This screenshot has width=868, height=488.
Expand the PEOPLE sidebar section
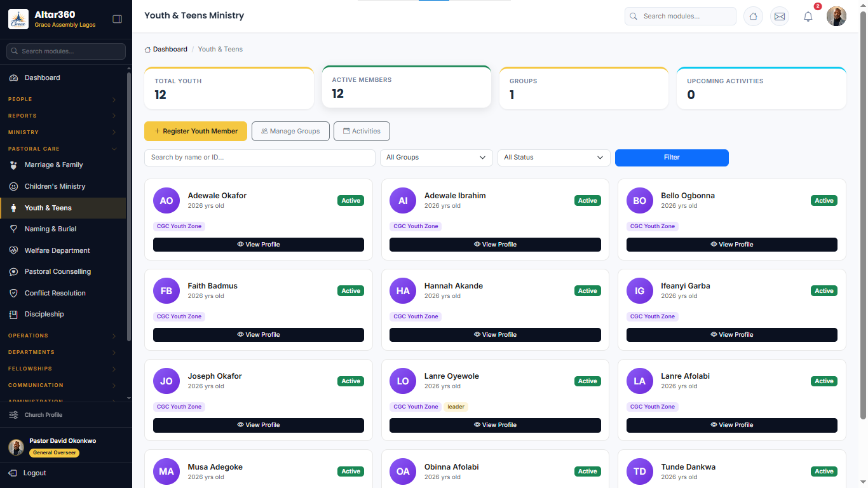62,99
